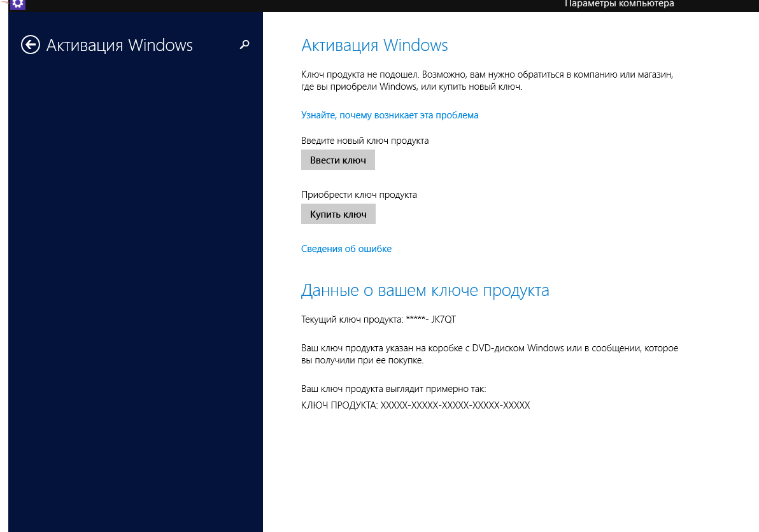Screen dimensions: 759x532
Task: Click the PC settings gear icon
Action: click(x=18, y=4)
